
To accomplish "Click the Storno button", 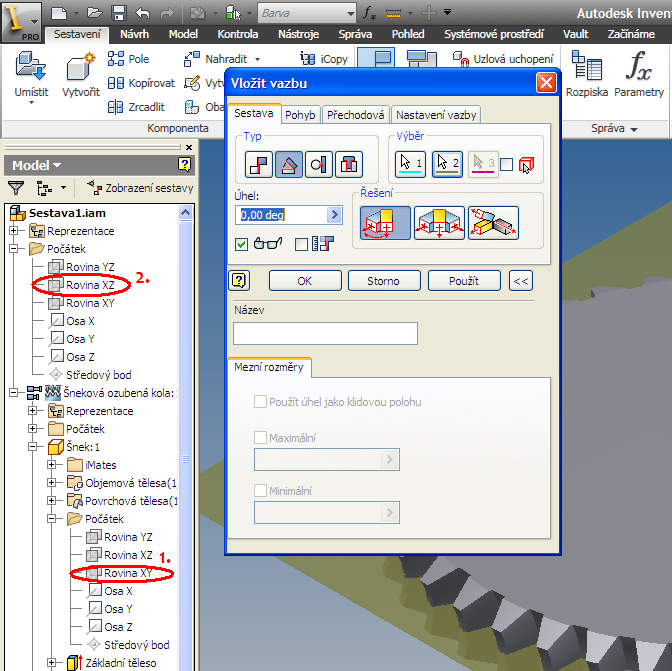I will point(384,281).
